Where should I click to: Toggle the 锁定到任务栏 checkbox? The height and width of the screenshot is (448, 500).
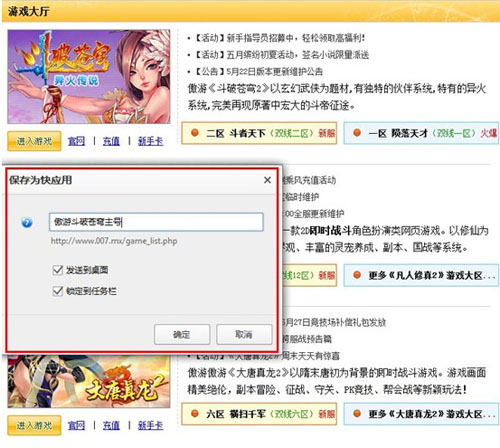coord(58,291)
